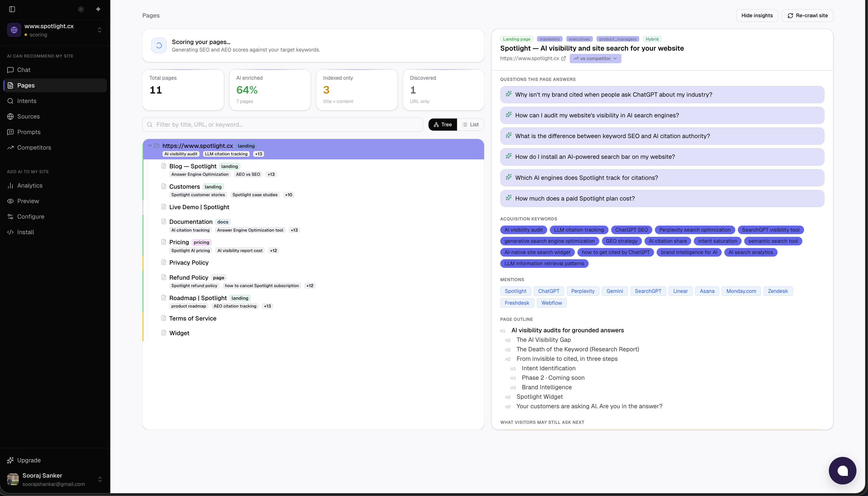Screen dimensions: 868x496
Task: Click Hide insights button
Action: pos(757,16)
